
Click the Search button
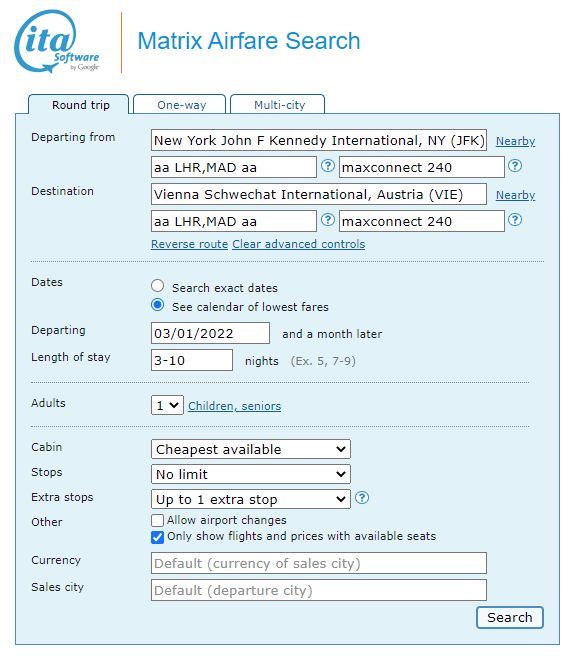click(x=510, y=617)
